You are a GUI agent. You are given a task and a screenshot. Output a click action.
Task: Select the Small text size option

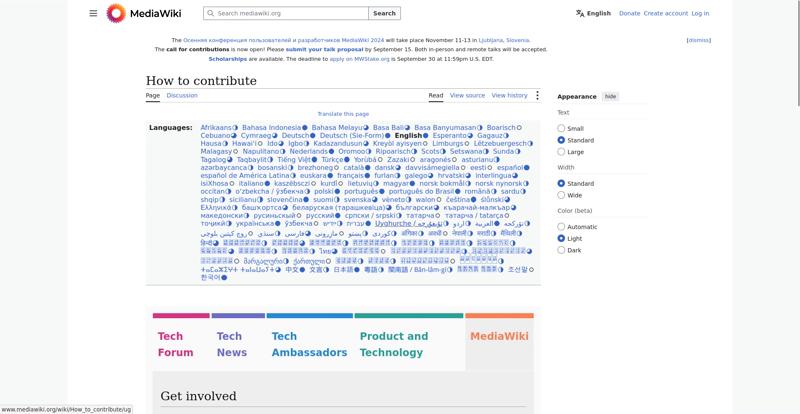click(x=561, y=128)
